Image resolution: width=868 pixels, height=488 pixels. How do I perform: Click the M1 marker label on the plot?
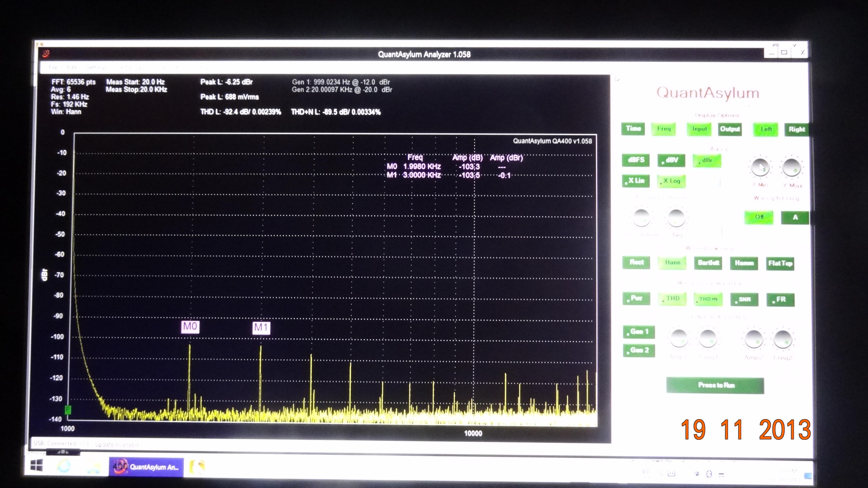(x=261, y=328)
